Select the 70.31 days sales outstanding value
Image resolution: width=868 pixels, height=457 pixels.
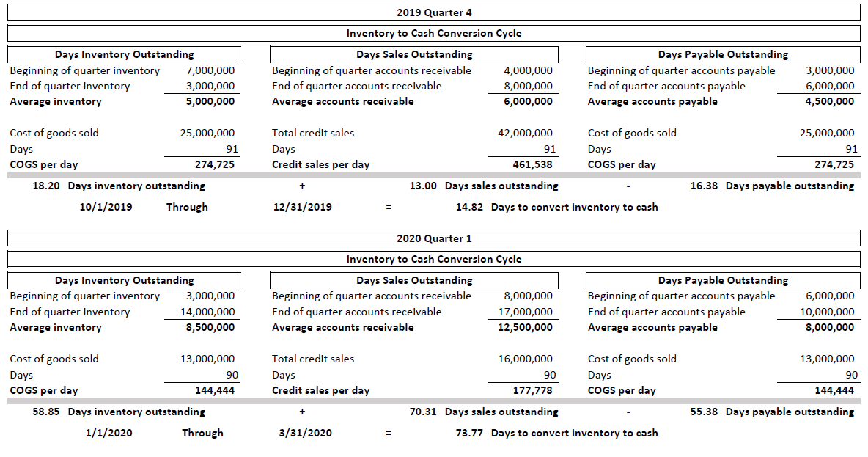click(x=423, y=412)
